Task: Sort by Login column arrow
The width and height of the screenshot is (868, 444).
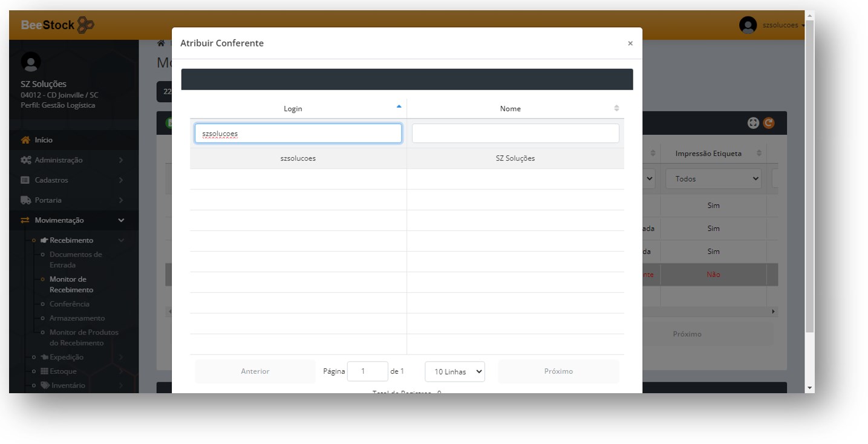Action: 399,107
